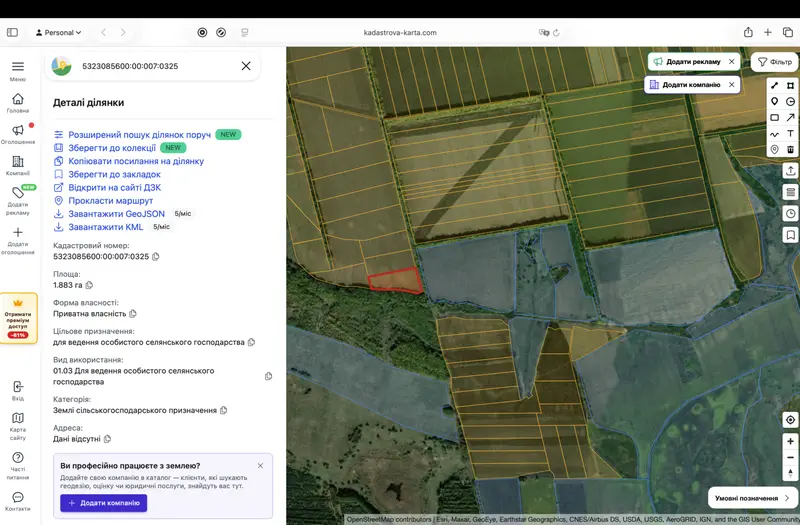Open Відкрити на сайті ДЗК
The width and height of the screenshot is (800, 525).
115,188
